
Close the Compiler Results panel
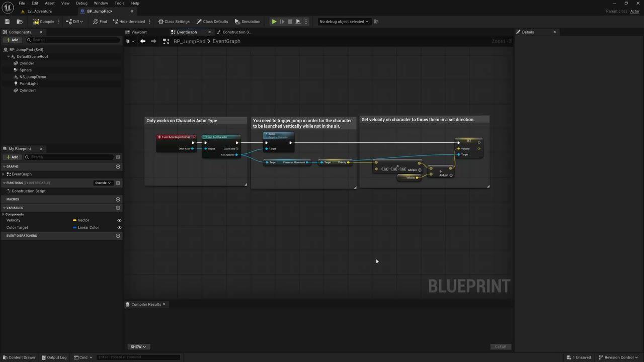coord(164,304)
